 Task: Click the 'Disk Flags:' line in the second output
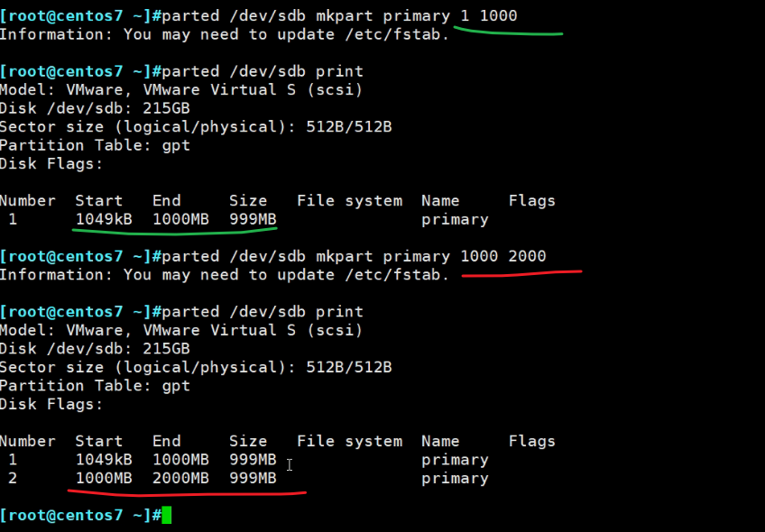[x=51, y=404]
